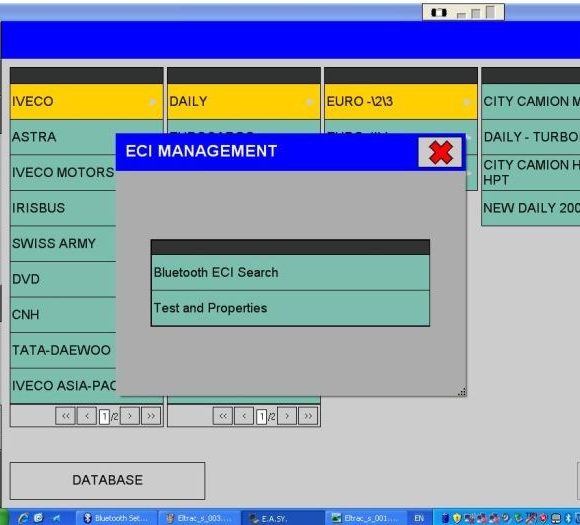Select Bluetooth ECI Search option

290,273
